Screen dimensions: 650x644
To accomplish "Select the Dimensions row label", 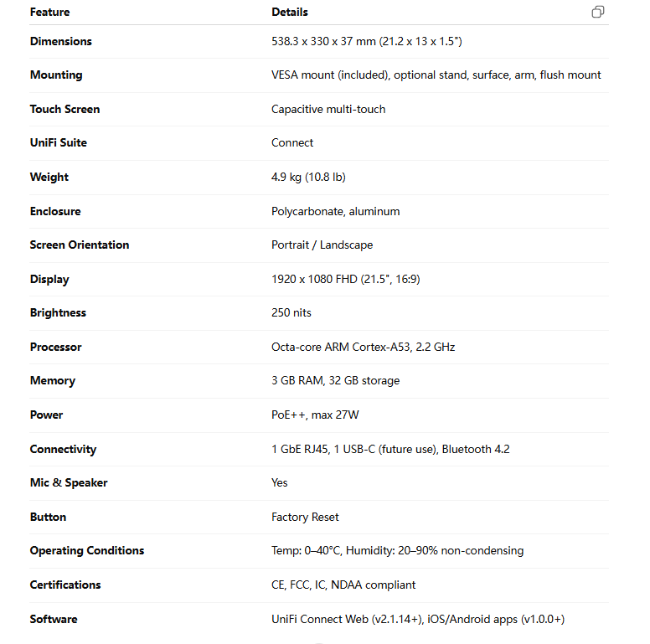I will (60, 41).
